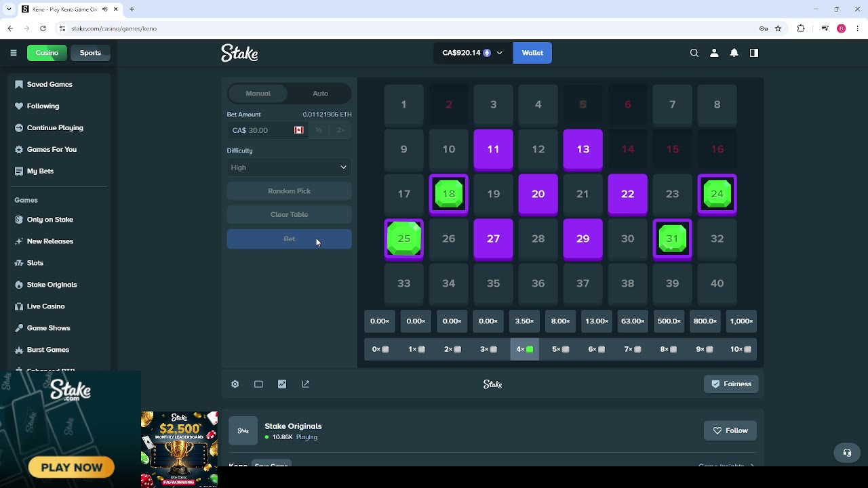Switch to the Auto tab
The image size is (868, 488).
tap(321, 94)
